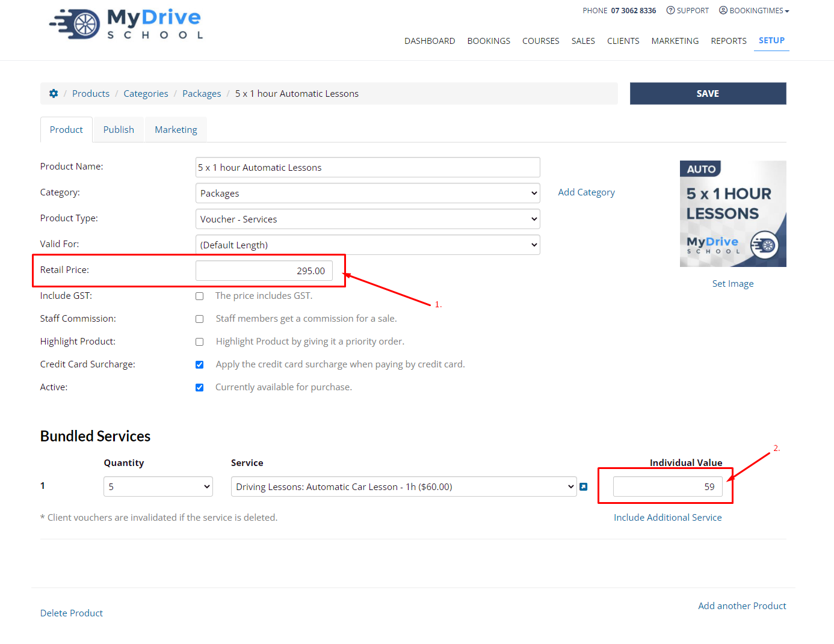Open the MARKETING top menu
The image size is (834, 644).
[675, 41]
